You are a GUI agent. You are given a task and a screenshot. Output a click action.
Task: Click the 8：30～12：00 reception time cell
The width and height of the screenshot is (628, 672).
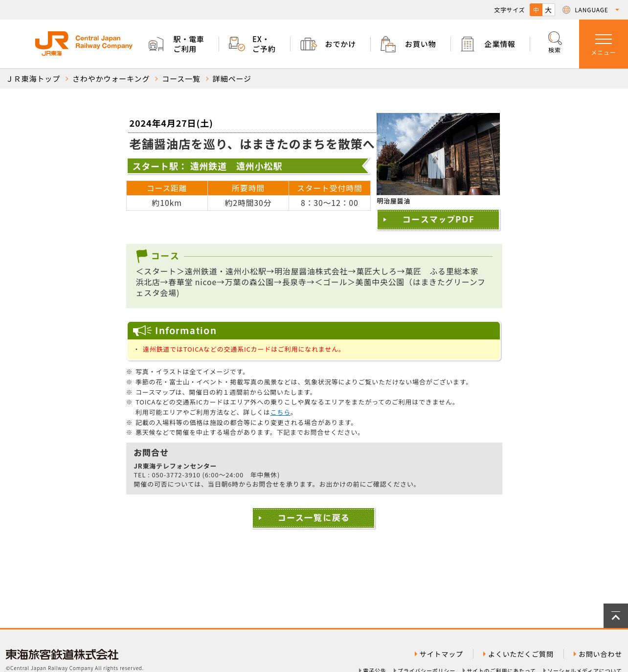coord(330,203)
